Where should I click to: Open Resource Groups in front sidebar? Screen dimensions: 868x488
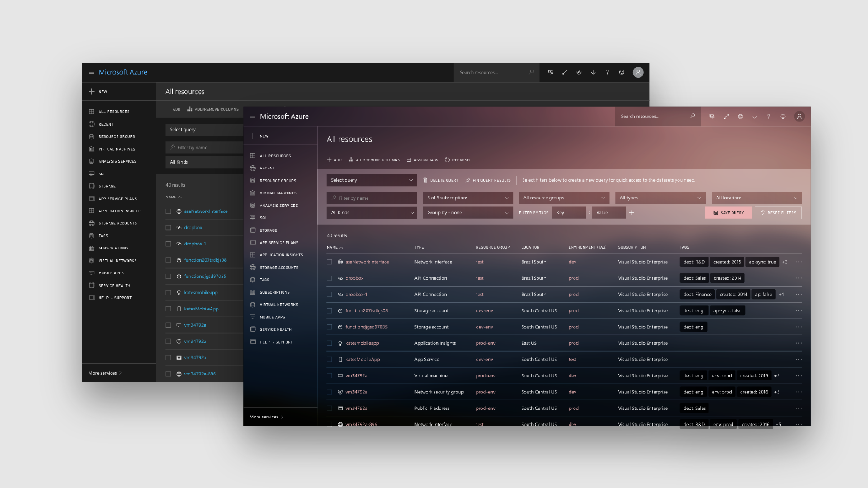[273, 180]
